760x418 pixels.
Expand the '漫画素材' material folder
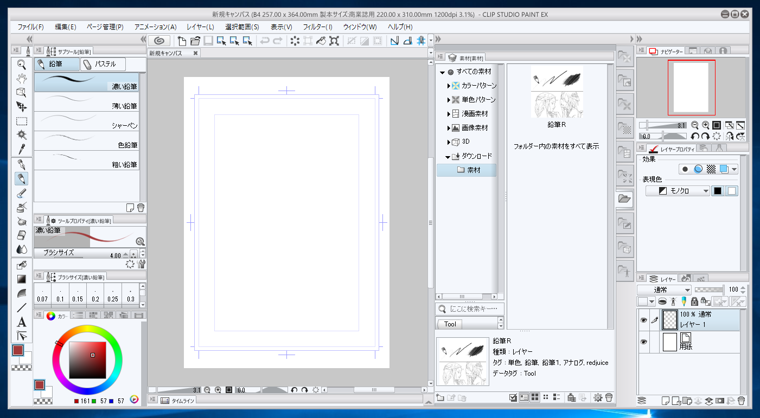click(x=449, y=114)
